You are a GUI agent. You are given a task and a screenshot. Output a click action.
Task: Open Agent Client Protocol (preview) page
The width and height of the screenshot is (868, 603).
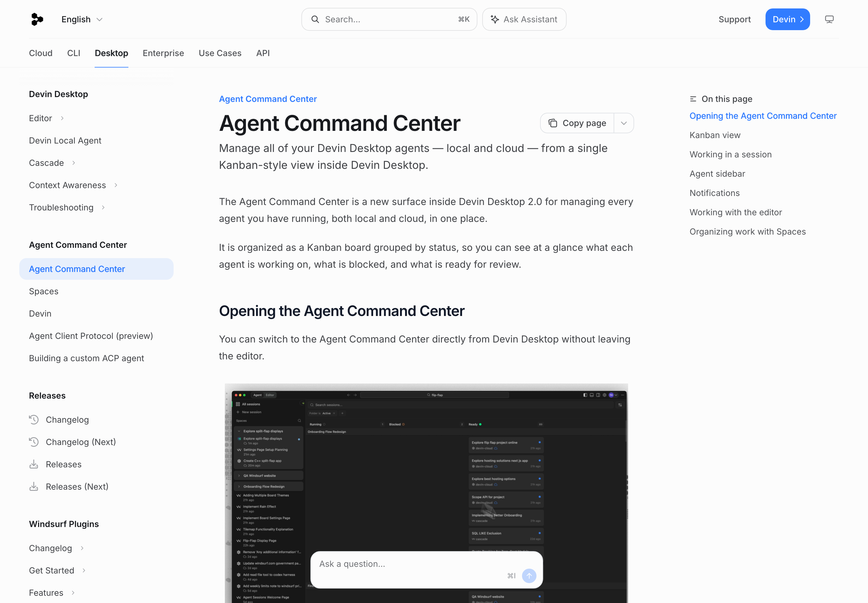[91, 336]
